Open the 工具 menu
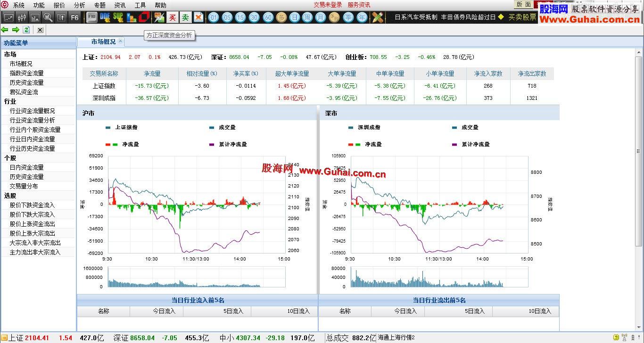The height and width of the screenshot is (343, 644). point(140,5)
